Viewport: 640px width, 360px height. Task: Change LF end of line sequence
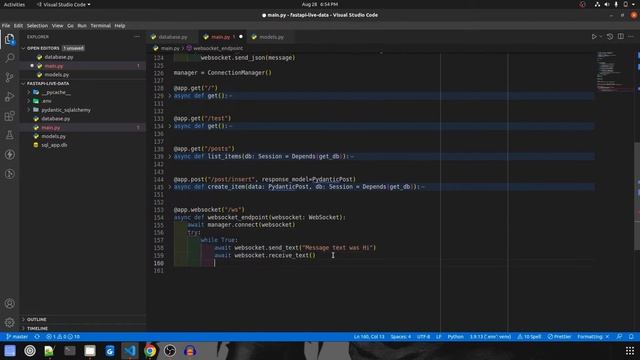439,337
